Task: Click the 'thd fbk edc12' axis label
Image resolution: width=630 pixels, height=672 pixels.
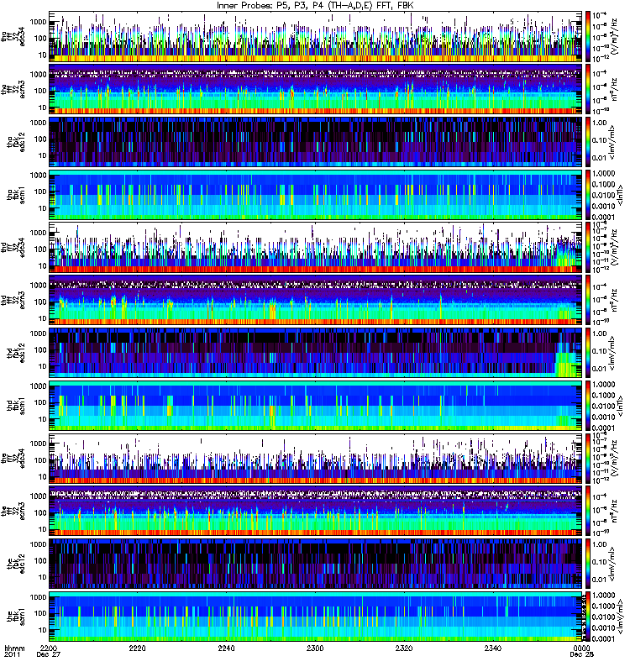Action: click(16, 353)
